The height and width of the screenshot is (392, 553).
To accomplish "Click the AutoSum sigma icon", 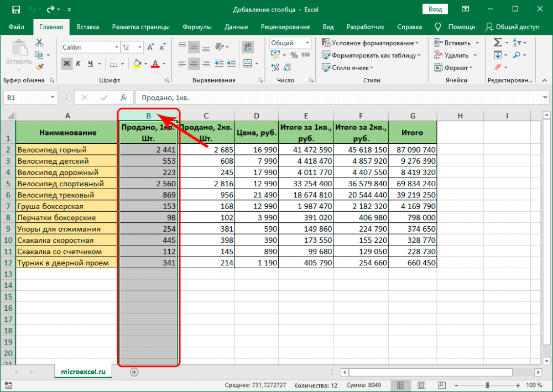I will click(x=498, y=43).
